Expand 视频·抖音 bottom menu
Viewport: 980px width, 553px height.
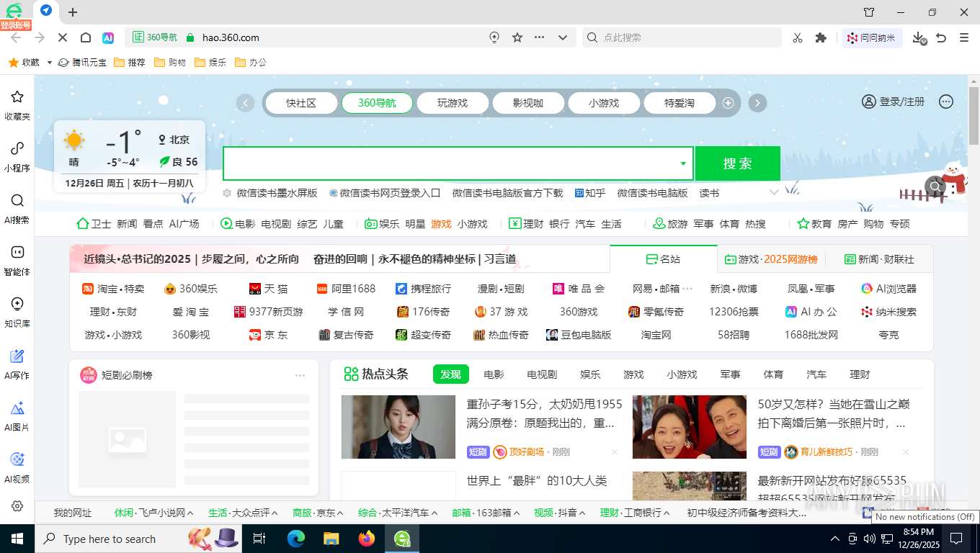[582, 513]
